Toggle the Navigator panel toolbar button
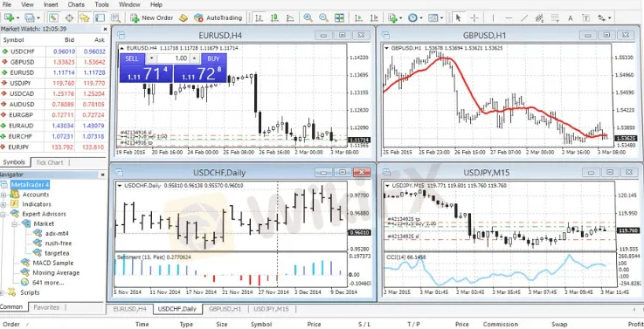 (x=85, y=17)
